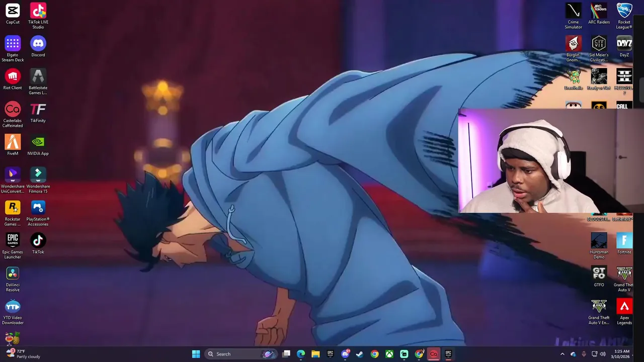Select Casterlabs Caffeinated desktop icon

point(13,114)
